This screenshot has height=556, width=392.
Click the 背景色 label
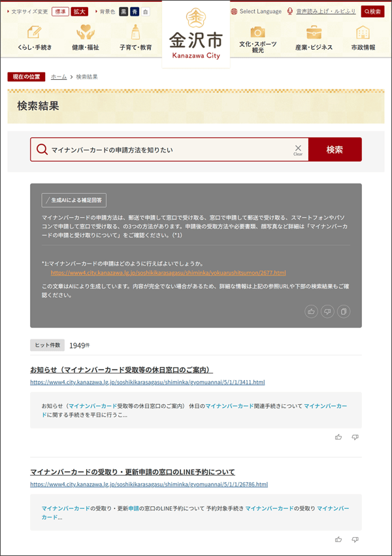(107, 12)
